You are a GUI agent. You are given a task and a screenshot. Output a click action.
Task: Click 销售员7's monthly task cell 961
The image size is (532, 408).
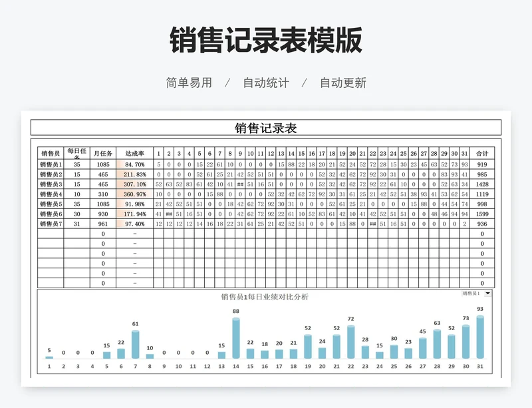(x=103, y=224)
